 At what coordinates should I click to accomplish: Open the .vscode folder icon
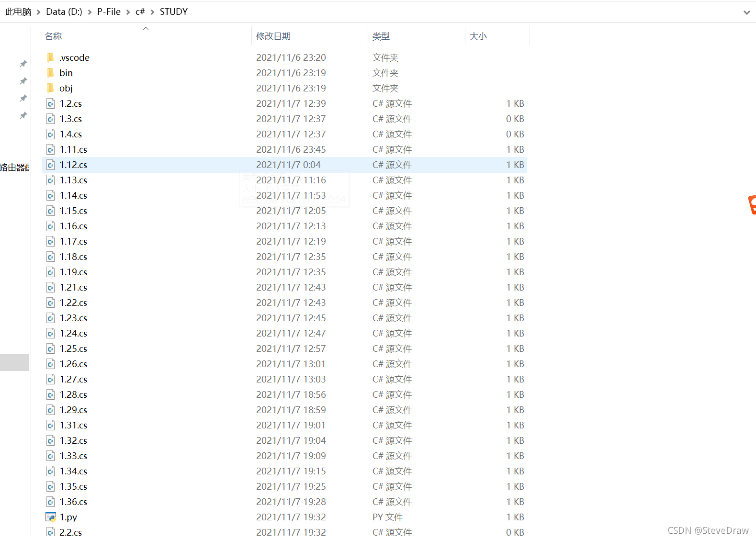[x=50, y=57]
